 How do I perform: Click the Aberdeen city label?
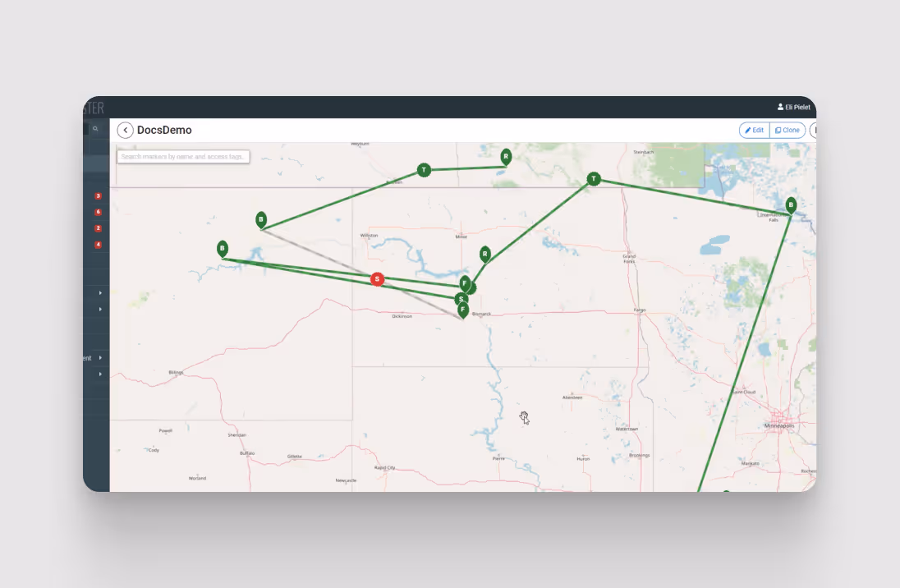pos(572,397)
